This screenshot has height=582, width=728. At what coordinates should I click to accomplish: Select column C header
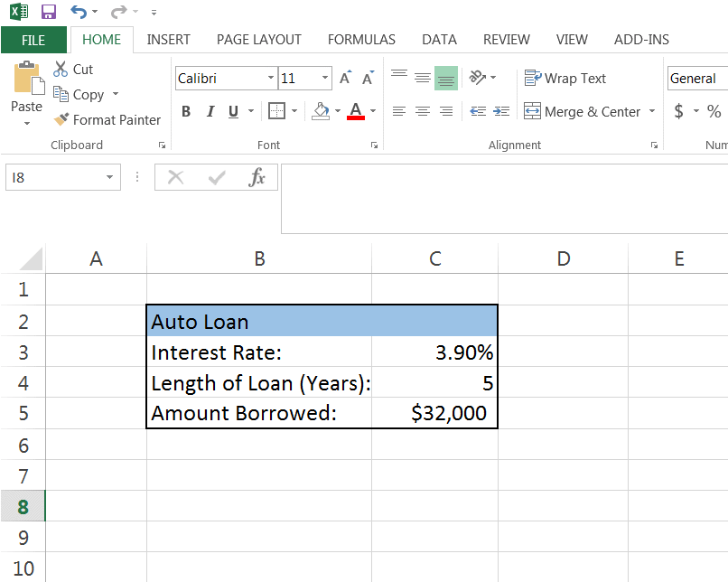coord(435,258)
